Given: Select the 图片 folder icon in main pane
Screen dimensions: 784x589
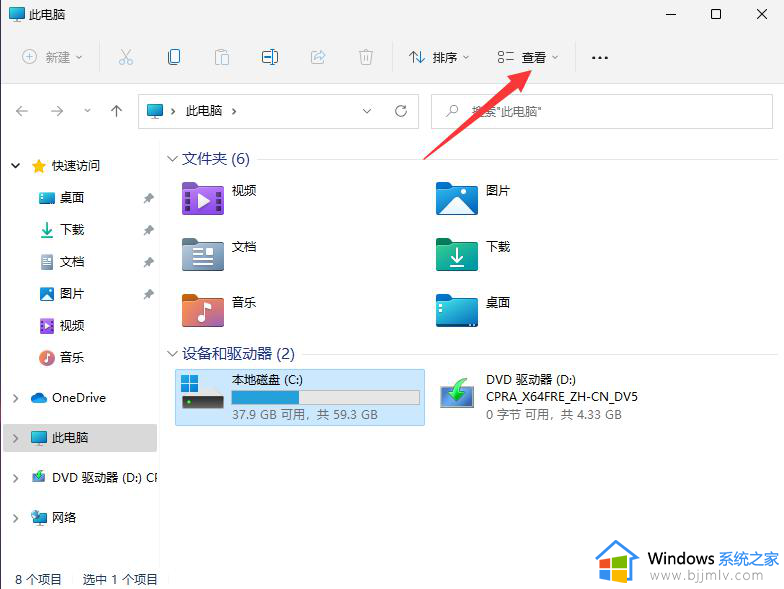Looking at the screenshot, I should 457,198.
